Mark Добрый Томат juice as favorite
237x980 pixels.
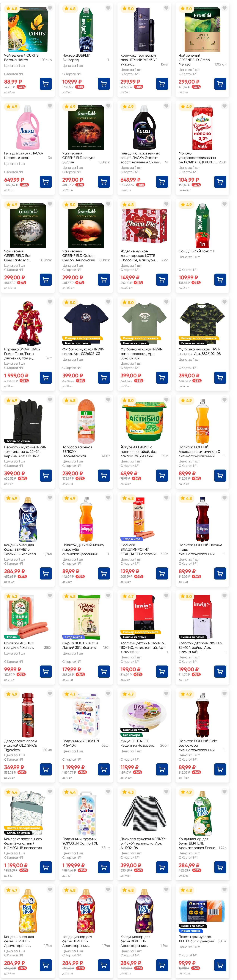225,204
